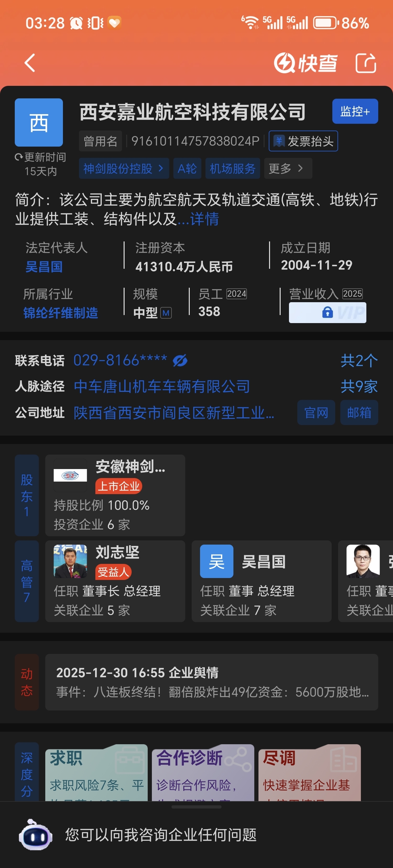Copy credit code 91610114757838024P
The height and width of the screenshot is (868, 393).
pyautogui.click(x=195, y=141)
